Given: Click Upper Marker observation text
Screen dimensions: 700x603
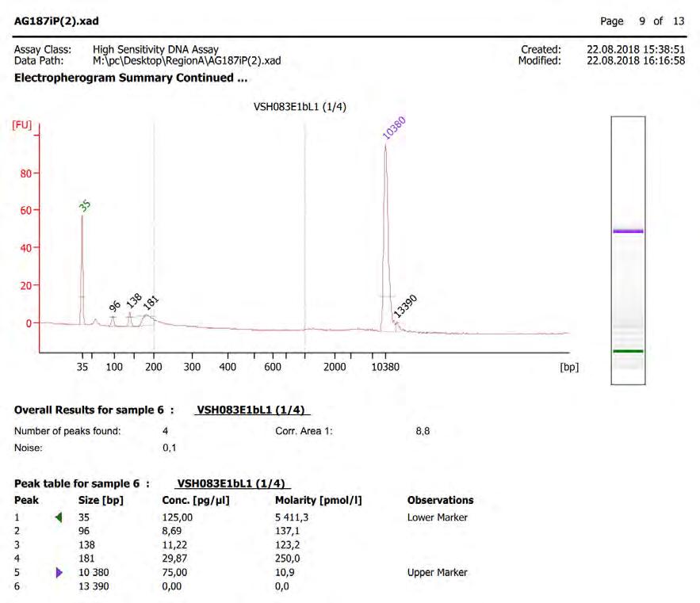Looking at the screenshot, I should pos(437,572).
